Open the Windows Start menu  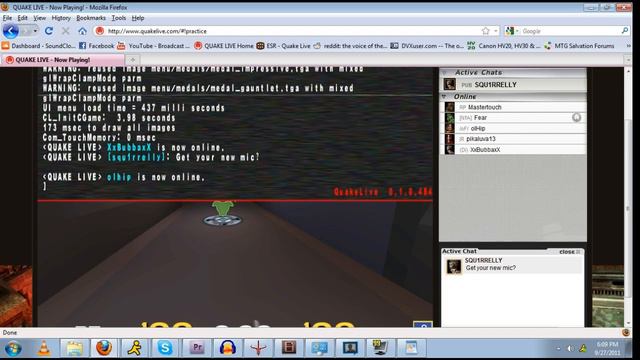pos(13,349)
